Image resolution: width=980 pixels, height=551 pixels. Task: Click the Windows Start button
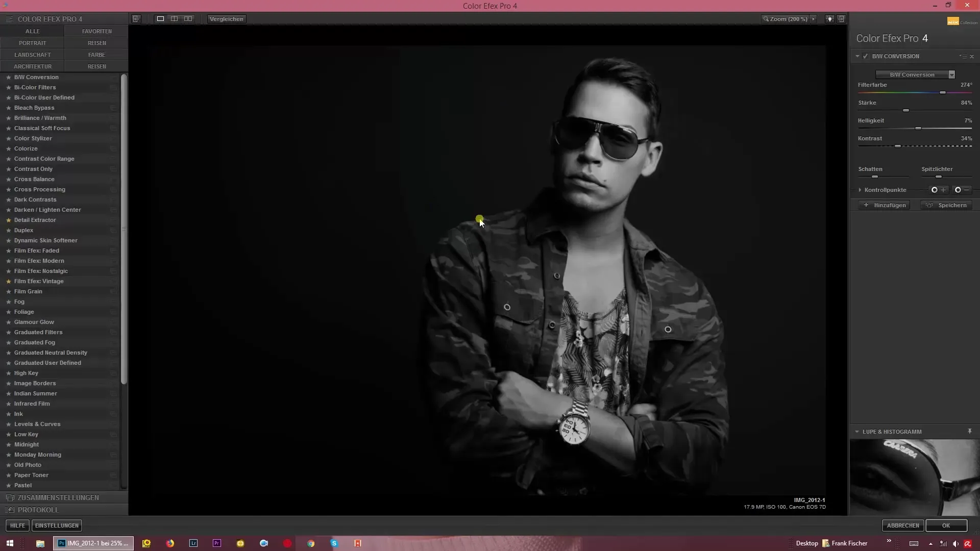[x=10, y=543]
